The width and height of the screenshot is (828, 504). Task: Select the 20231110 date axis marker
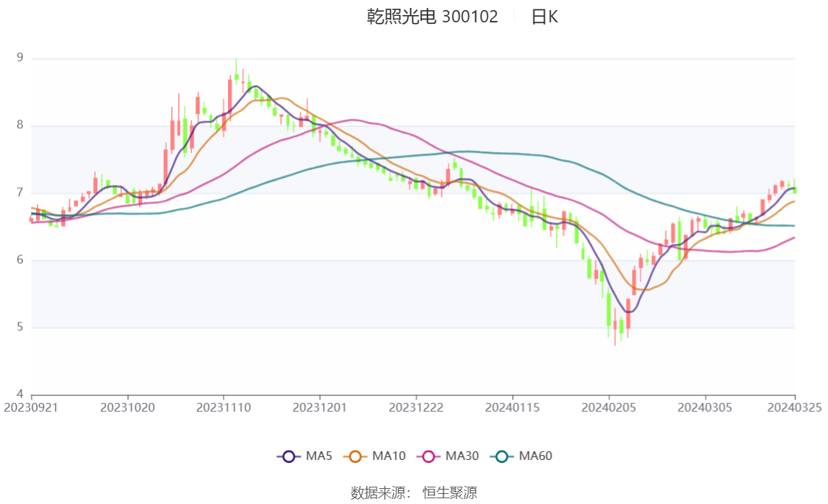point(224,408)
